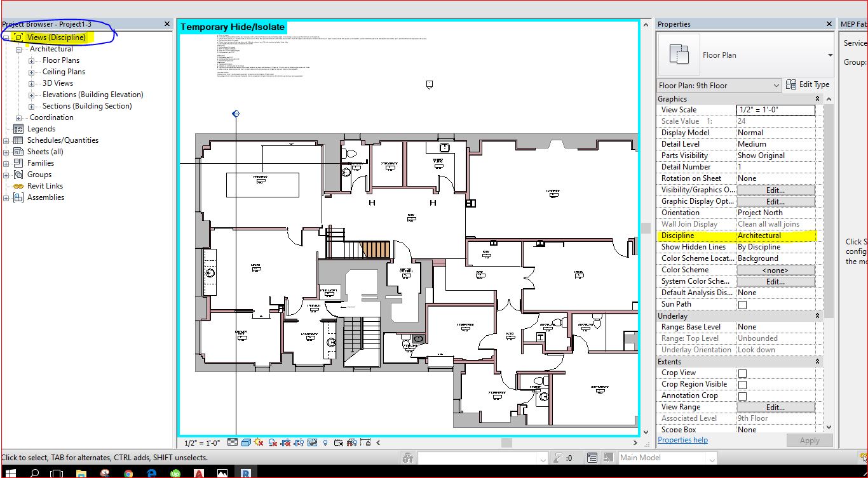Screen dimensions: 868x478
Task: Expand Floor Plans in Project Browser
Action: pyautogui.click(x=31, y=61)
